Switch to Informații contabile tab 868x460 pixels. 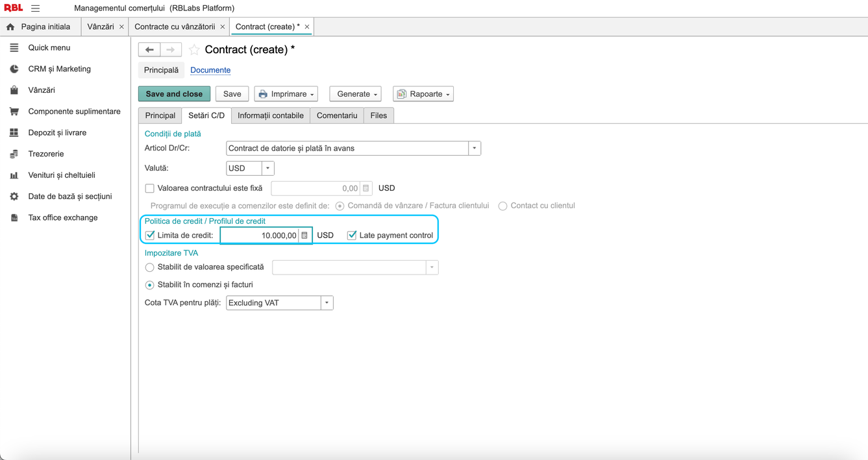click(271, 115)
